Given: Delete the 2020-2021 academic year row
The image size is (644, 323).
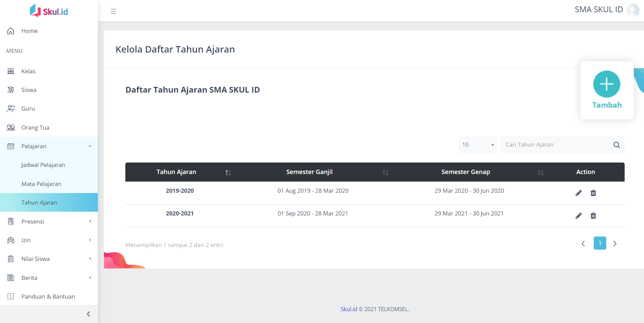Looking at the screenshot, I should [593, 216].
